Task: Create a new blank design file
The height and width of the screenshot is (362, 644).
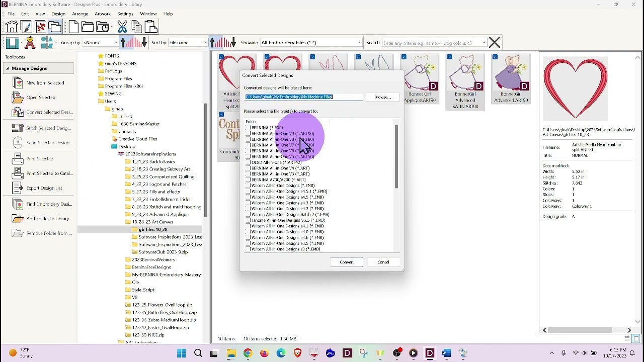Action: tap(73, 27)
